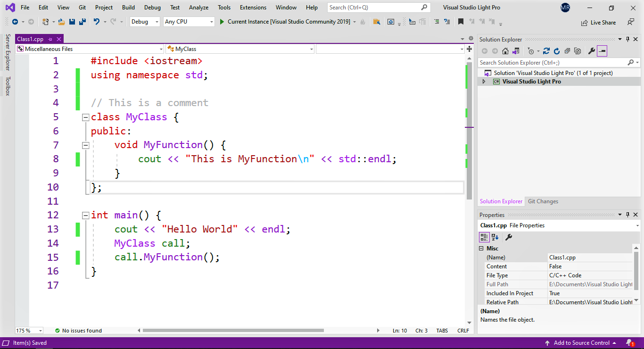Open the Debug menu
The height and width of the screenshot is (349, 644).
tap(152, 8)
